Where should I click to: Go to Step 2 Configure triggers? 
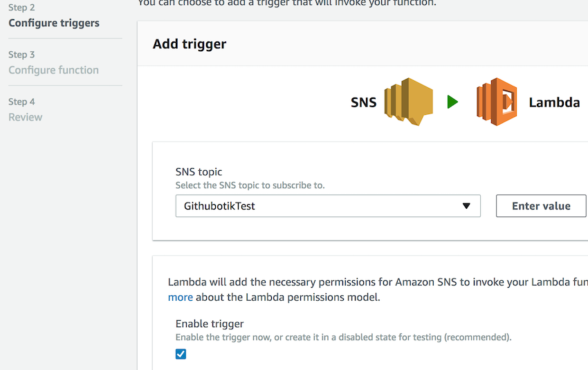54,23
